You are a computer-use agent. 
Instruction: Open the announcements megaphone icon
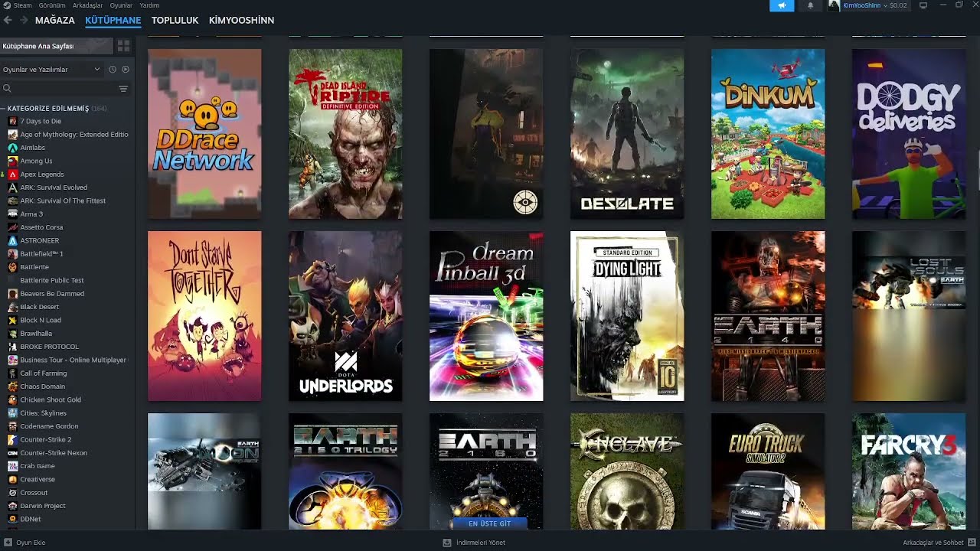click(782, 5)
